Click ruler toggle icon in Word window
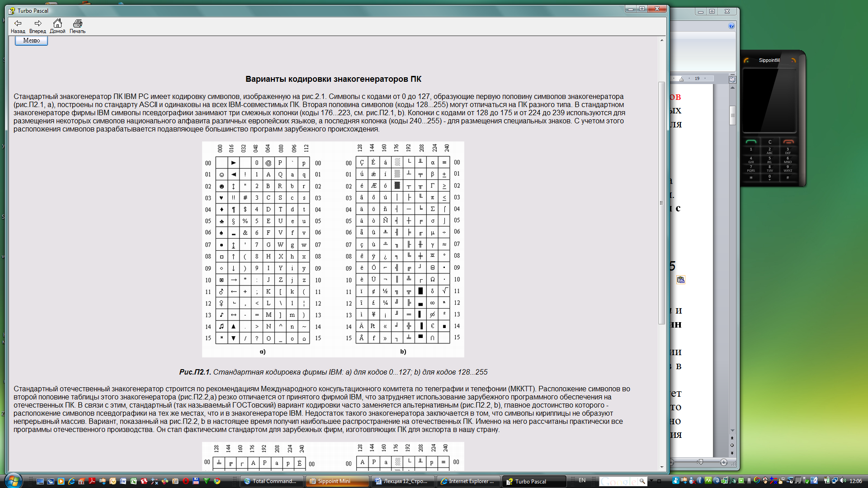This screenshot has width=868, height=488. click(732, 79)
